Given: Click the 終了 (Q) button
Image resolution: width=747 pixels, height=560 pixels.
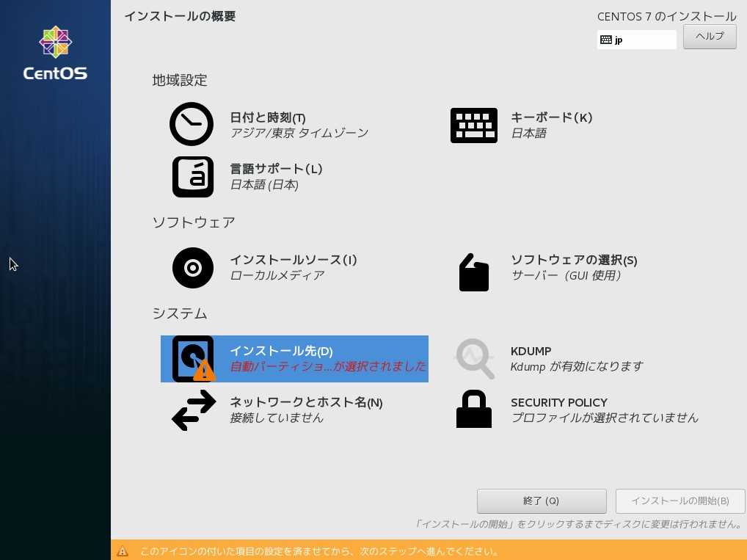Looking at the screenshot, I should pos(541,501).
